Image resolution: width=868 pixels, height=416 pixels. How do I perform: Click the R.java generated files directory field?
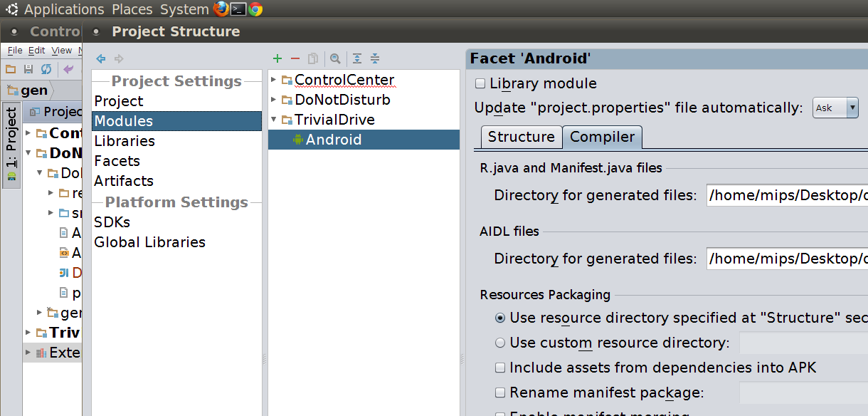click(x=787, y=195)
